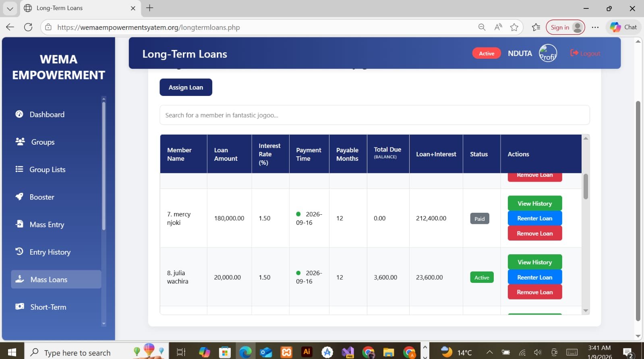Click the Dashboard gauge icon
Image resolution: width=644 pixels, height=359 pixels.
click(19, 114)
